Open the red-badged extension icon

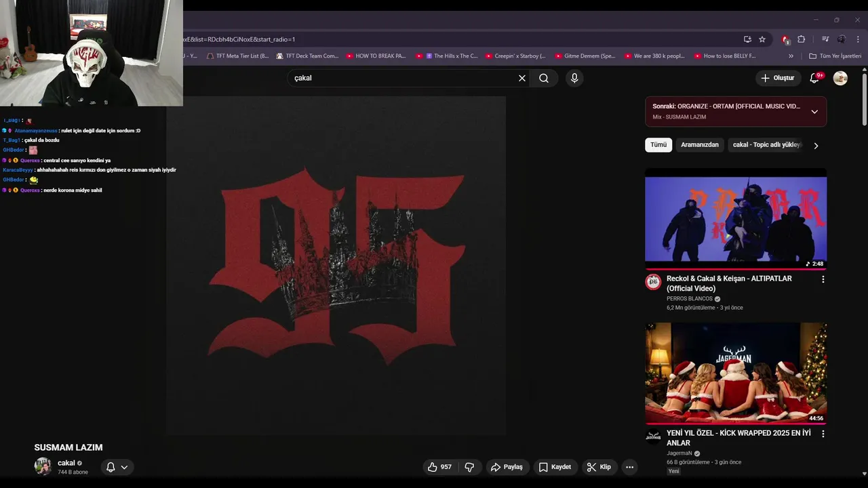pyautogui.click(x=785, y=39)
